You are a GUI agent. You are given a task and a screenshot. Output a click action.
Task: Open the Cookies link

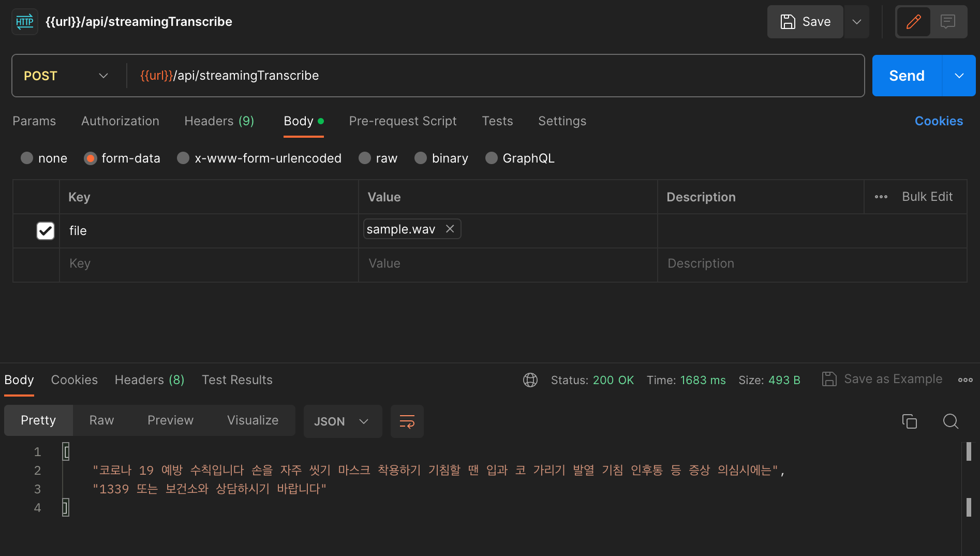click(x=939, y=121)
